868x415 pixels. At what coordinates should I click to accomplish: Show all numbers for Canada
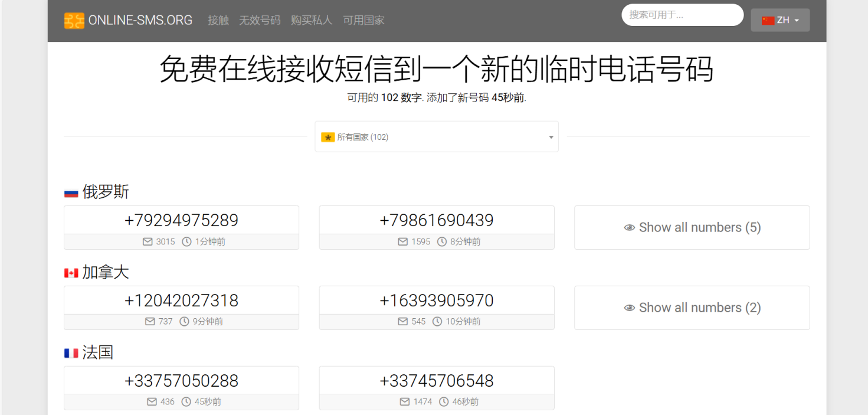(692, 308)
